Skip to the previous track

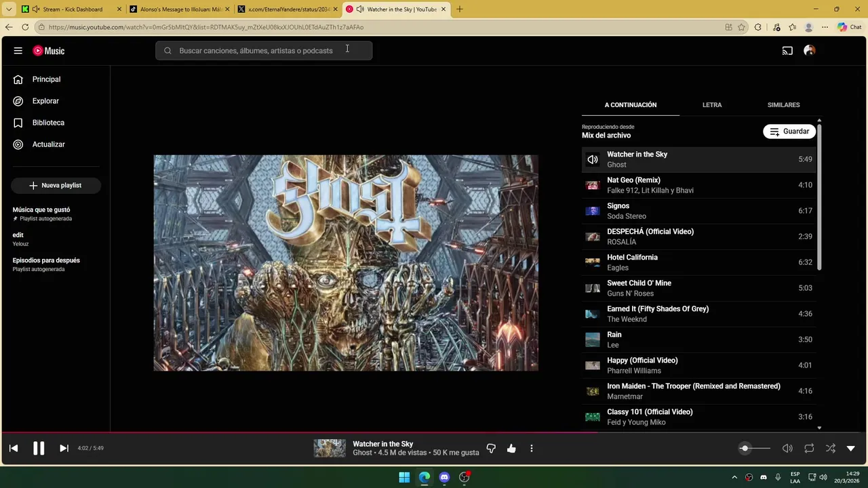coord(14,448)
